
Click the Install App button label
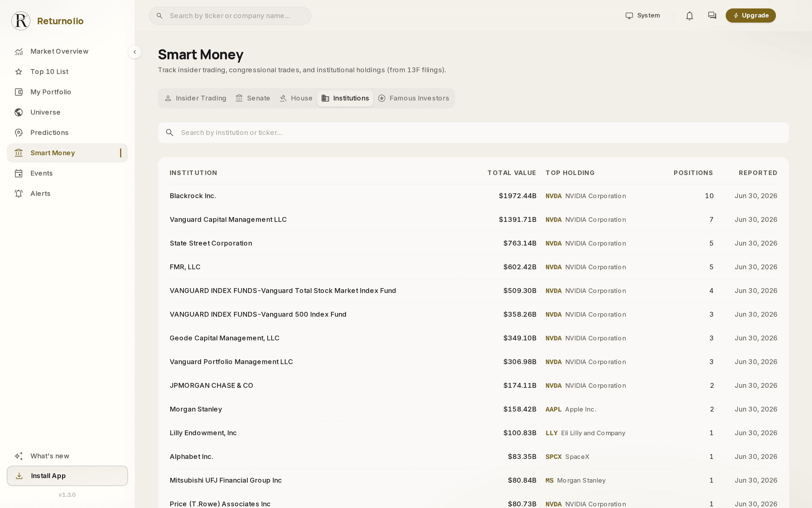[x=48, y=476]
